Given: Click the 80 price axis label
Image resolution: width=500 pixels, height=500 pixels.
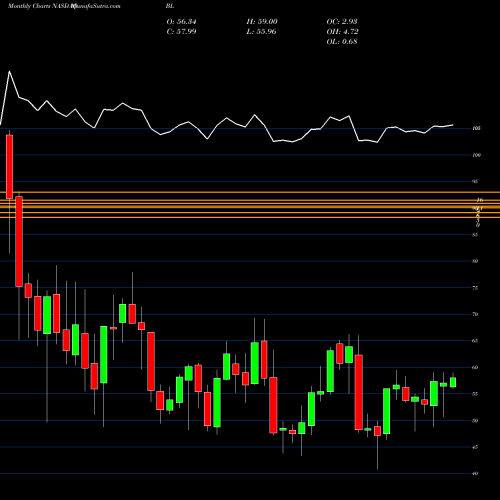Looking at the screenshot, I should coord(475,261).
